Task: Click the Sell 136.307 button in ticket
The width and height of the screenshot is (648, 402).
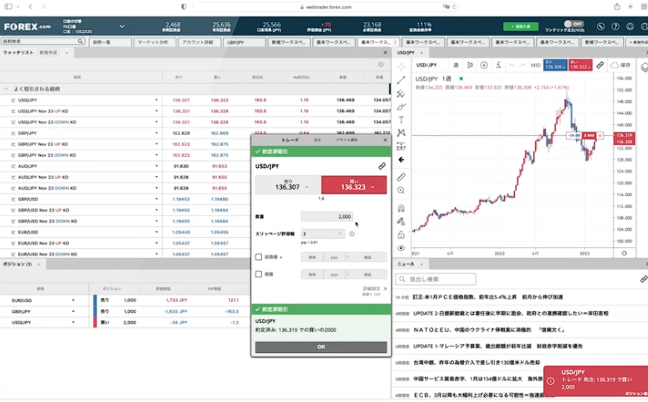Action: 288,185
